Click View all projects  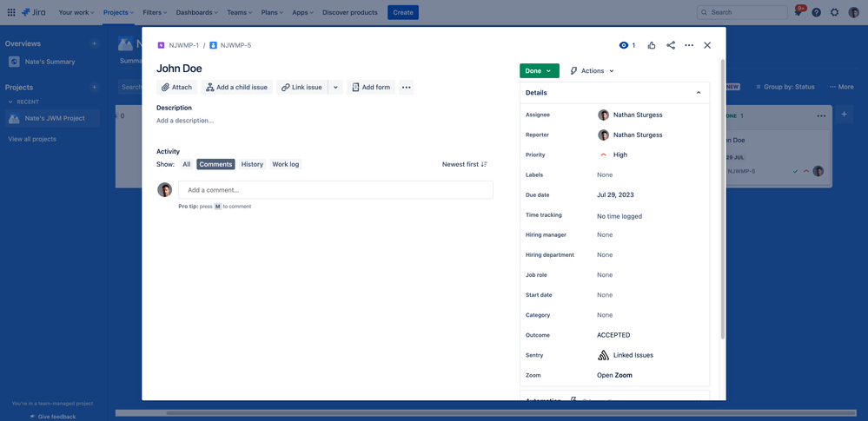[32, 140]
